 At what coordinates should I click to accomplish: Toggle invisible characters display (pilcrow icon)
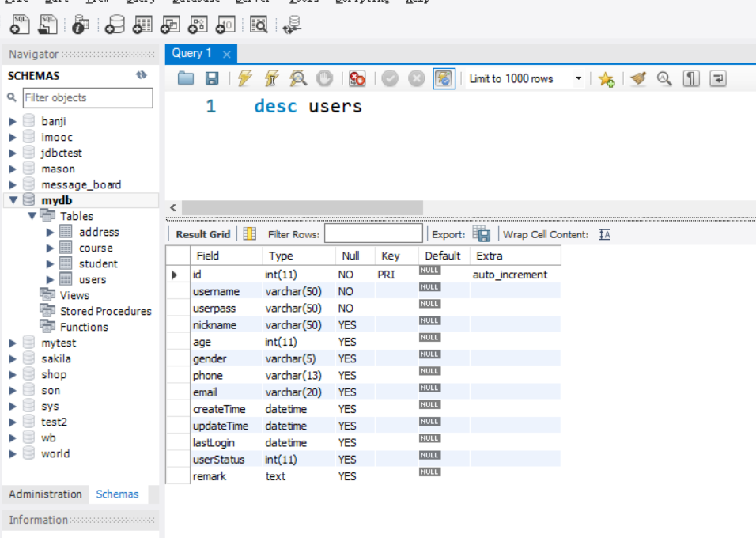pyautogui.click(x=692, y=78)
